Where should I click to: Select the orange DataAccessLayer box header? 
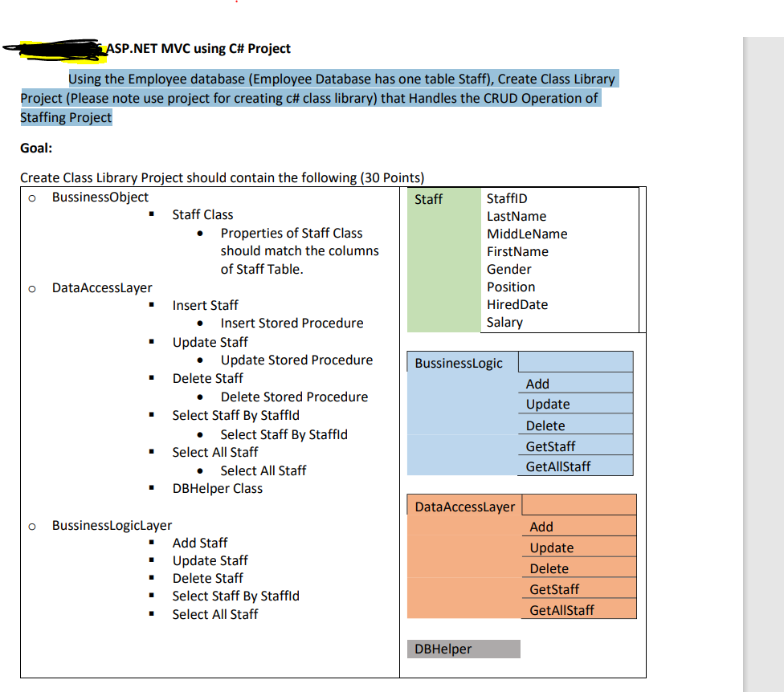(463, 507)
